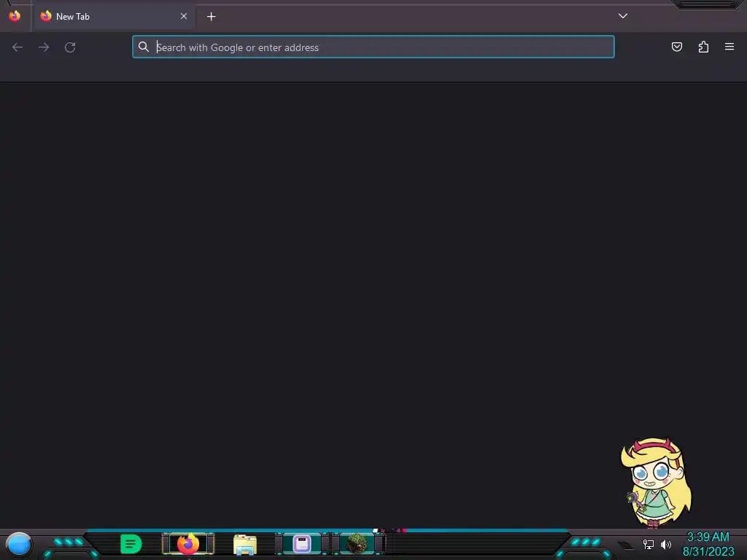The width and height of the screenshot is (747, 560).
Task: Focus the Search with Google address field
Action: (373, 47)
